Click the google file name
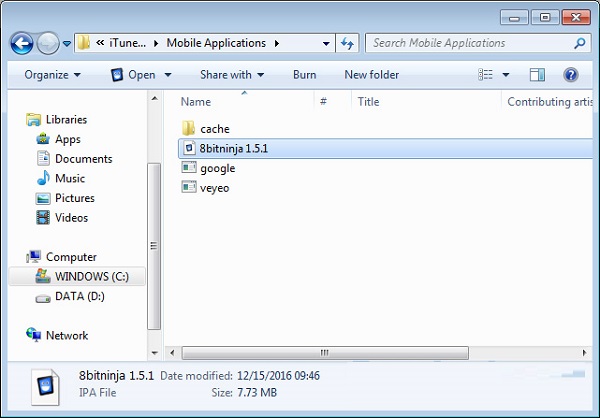 coord(217,168)
